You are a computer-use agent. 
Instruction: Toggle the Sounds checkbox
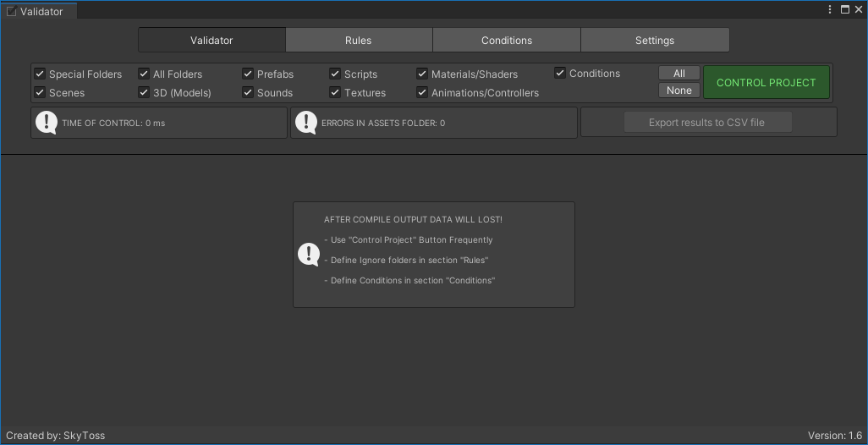(x=248, y=92)
